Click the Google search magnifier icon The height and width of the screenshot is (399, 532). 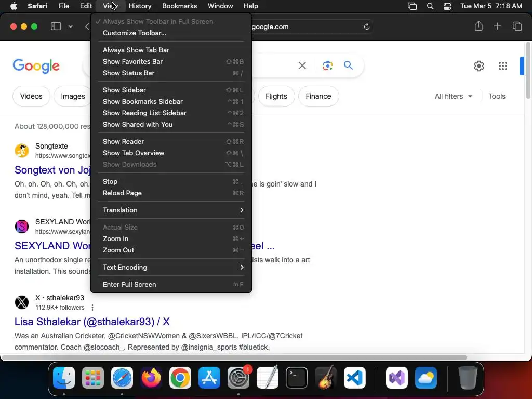(348, 65)
